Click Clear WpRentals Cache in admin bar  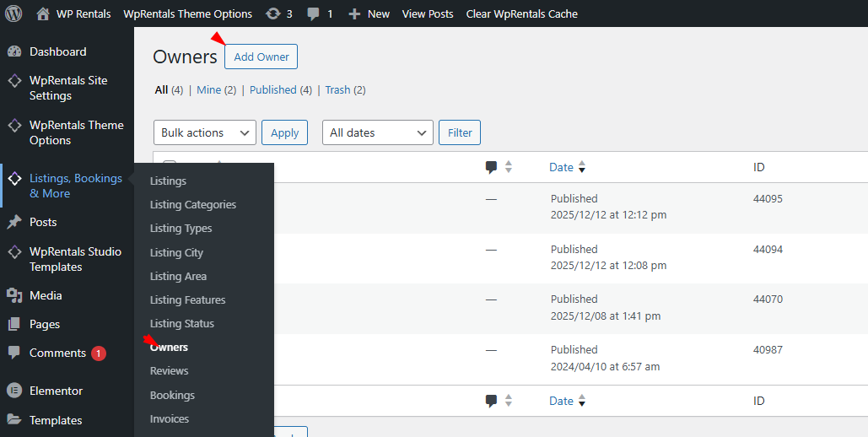521,13
